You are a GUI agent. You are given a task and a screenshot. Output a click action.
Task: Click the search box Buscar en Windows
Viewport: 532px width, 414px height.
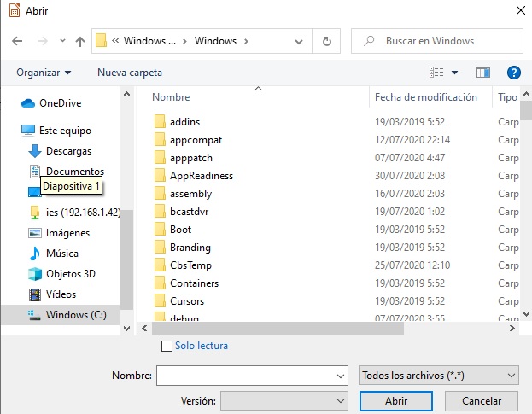(437, 41)
